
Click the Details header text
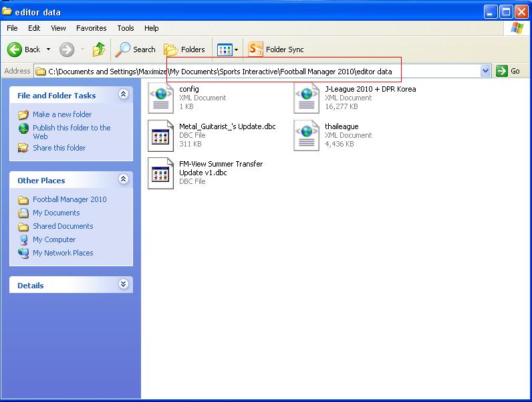pos(31,286)
